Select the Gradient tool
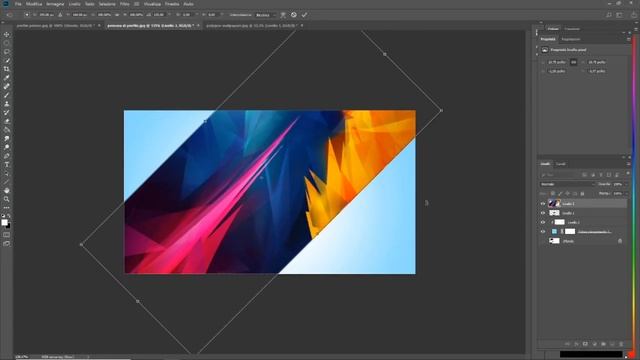 click(7, 130)
